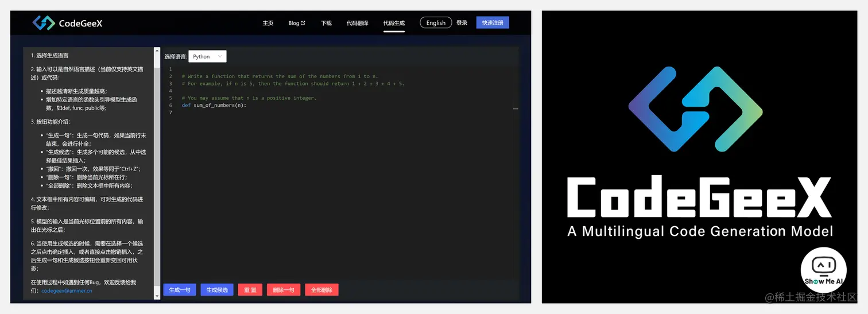Click the CodeGeeX brand name text in header
Viewport: 868px width, 314px height.
(80, 24)
